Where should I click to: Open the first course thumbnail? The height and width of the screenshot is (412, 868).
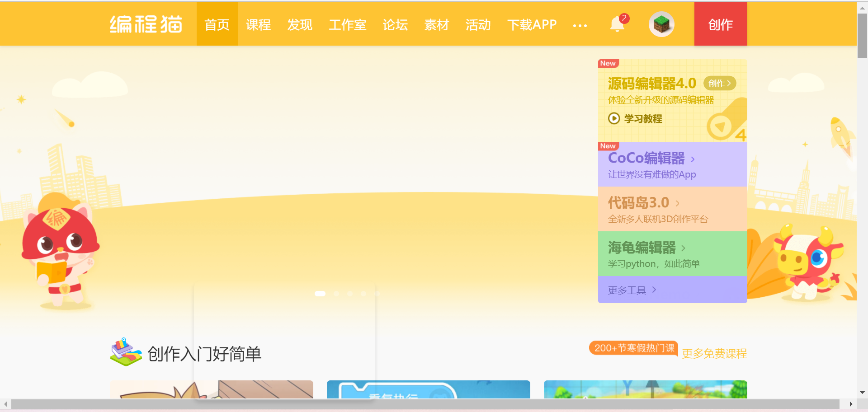[x=212, y=389]
